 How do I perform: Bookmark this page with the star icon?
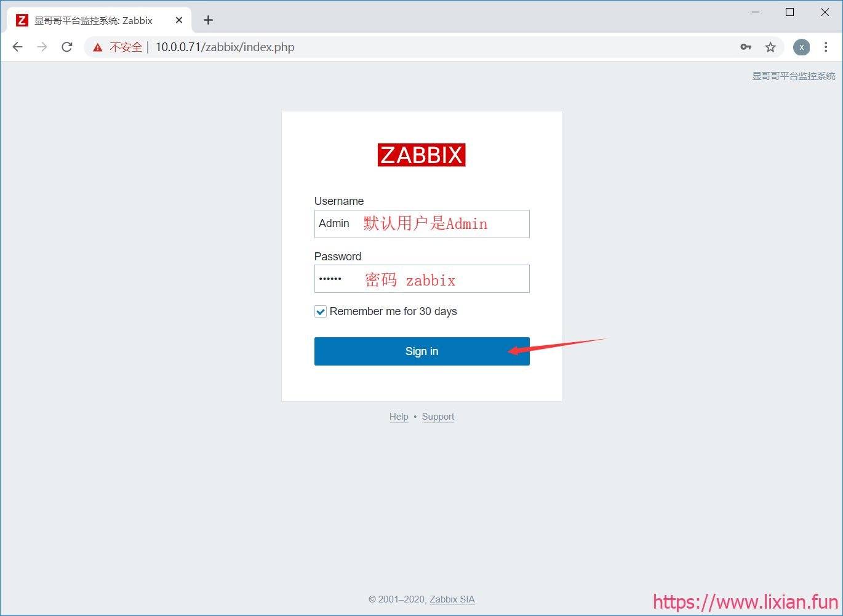pos(770,47)
